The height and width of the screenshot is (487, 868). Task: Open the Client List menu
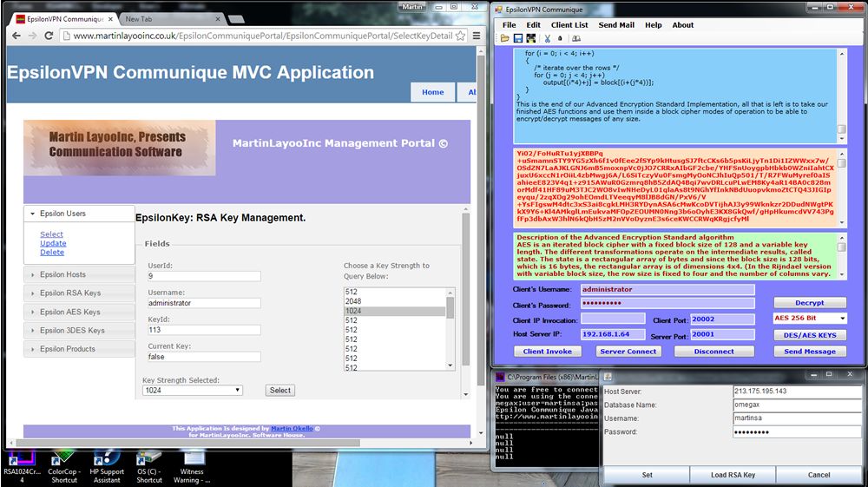click(x=569, y=25)
